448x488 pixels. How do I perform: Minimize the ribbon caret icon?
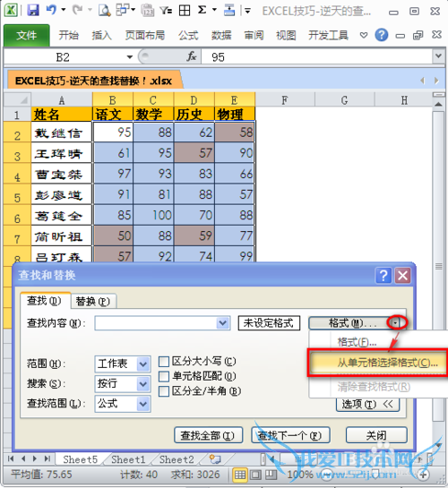[x=363, y=35]
